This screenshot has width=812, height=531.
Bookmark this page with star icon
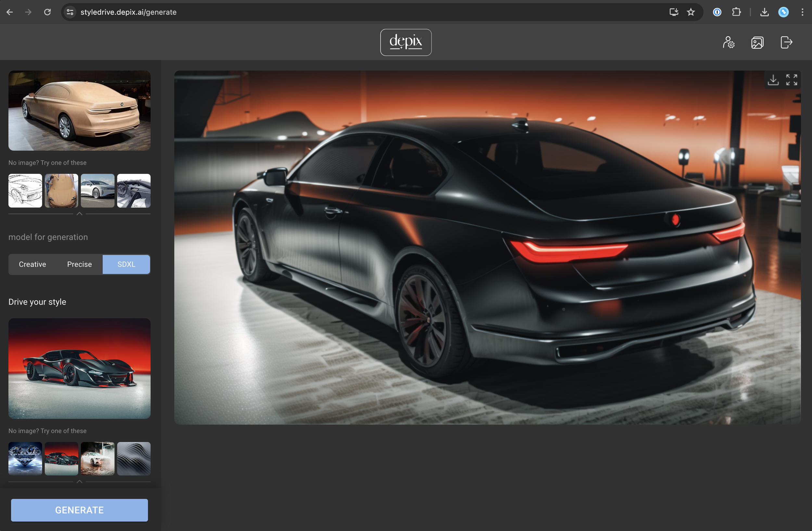(x=691, y=12)
